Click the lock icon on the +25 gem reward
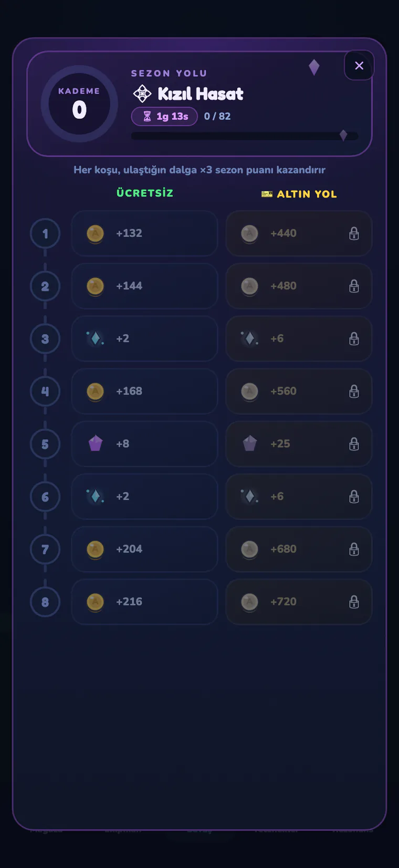 [x=354, y=444]
